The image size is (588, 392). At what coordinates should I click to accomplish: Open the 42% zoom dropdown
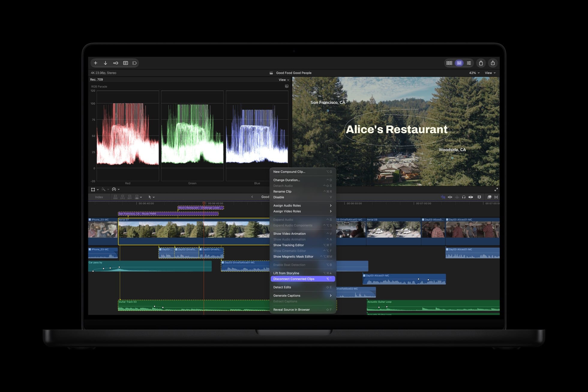(474, 73)
